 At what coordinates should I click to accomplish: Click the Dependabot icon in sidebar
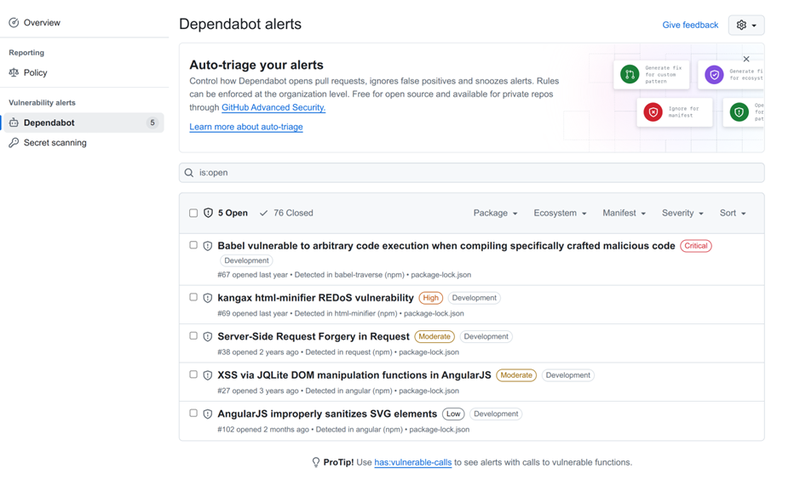[x=14, y=123]
